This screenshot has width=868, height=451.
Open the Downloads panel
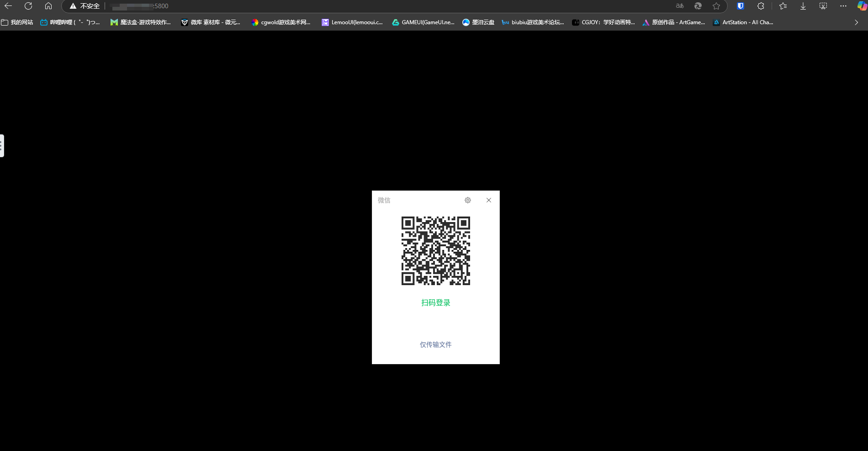[x=803, y=6]
